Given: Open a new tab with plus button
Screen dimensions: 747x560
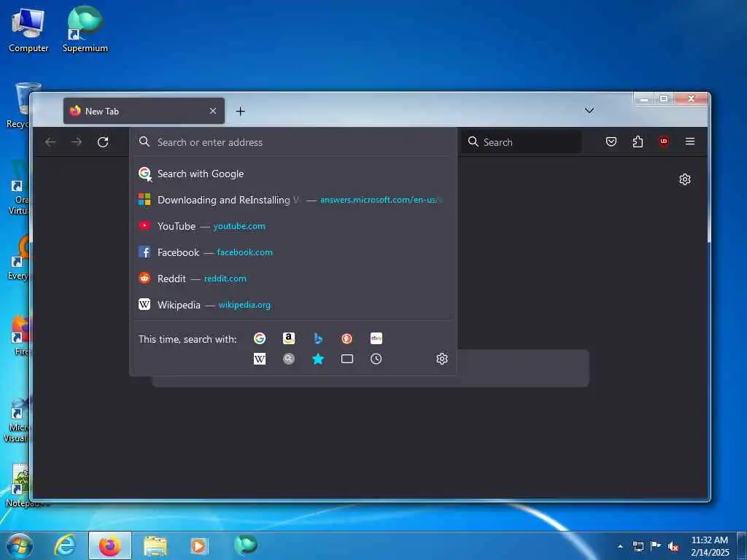Looking at the screenshot, I should point(241,111).
